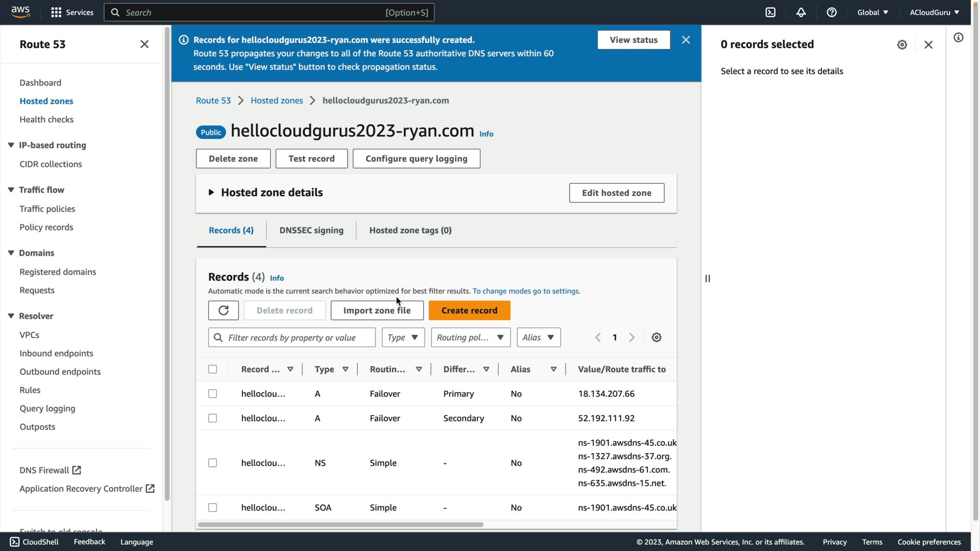Switch to DNSSEC signing tab
This screenshot has width=980, height=551.
point(311,230)
